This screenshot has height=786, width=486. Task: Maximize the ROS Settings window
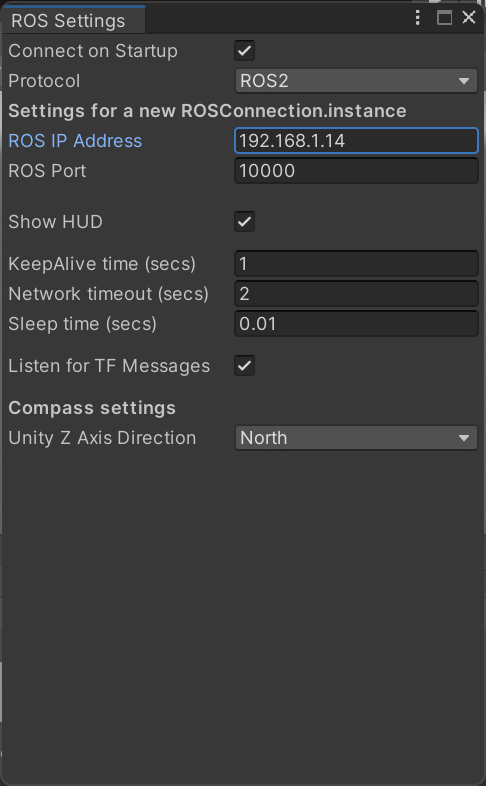(444, 18)
